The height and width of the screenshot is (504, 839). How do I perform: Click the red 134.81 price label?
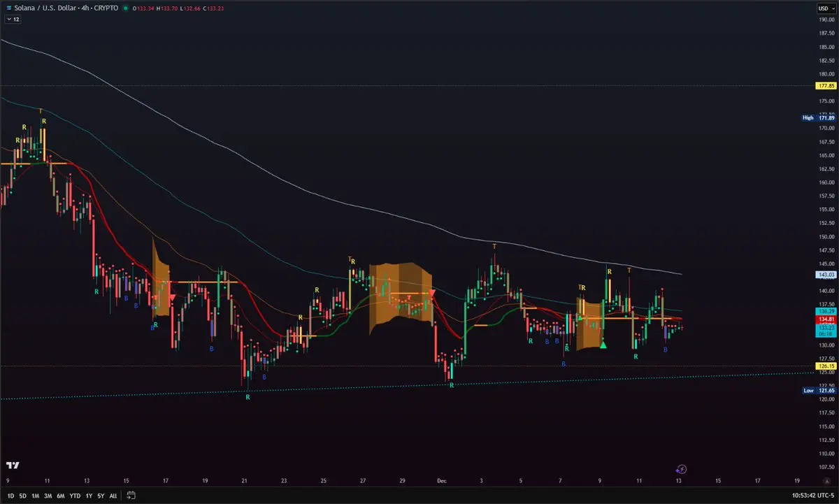tap(826, 319)
